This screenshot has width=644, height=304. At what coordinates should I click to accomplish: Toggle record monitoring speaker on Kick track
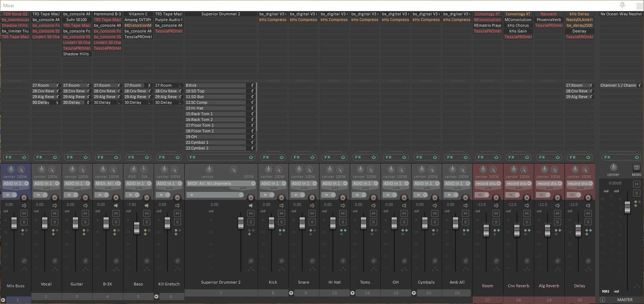[281, 205]
